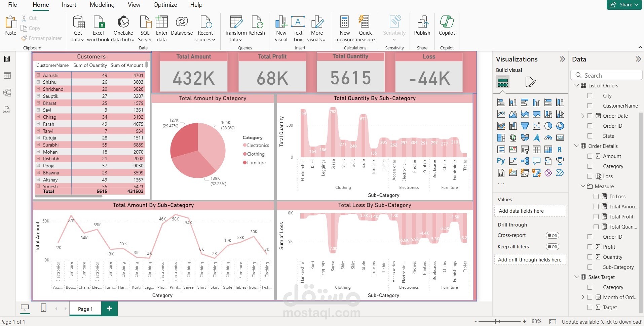This screenshot has width=644, height=326.
Task: Select the Python visual icon
Action: [x=501, y=161]
